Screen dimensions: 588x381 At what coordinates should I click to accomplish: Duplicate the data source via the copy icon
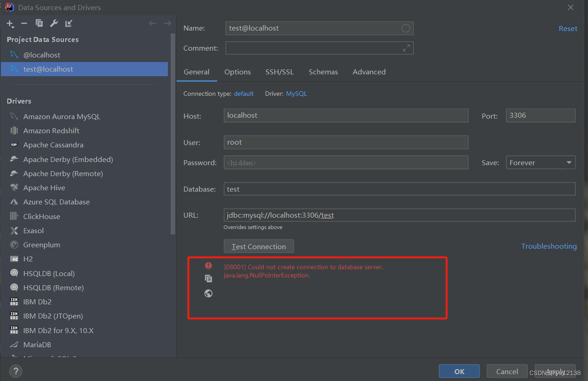(39, 23)
